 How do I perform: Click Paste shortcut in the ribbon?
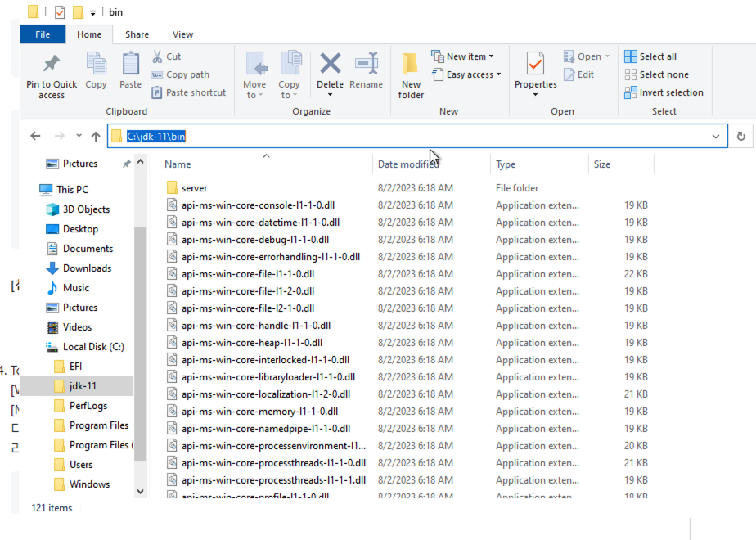click(x=188, y=92)
